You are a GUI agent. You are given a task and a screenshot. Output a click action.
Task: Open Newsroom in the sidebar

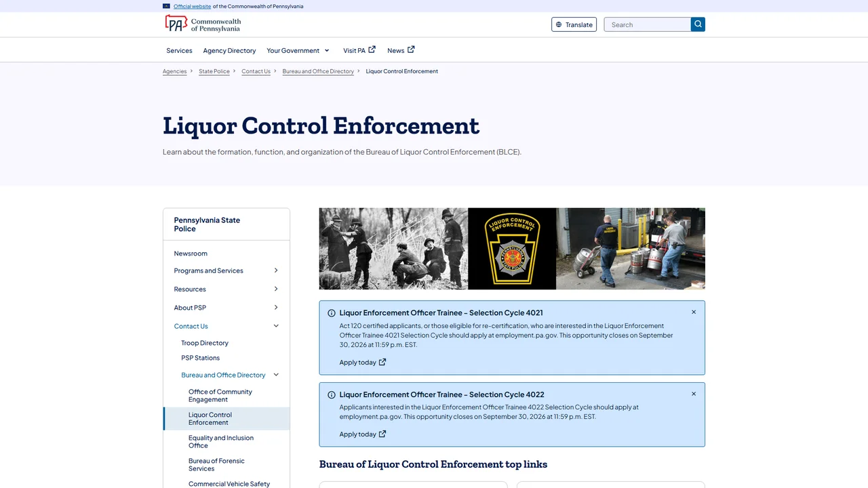[191, 253]
